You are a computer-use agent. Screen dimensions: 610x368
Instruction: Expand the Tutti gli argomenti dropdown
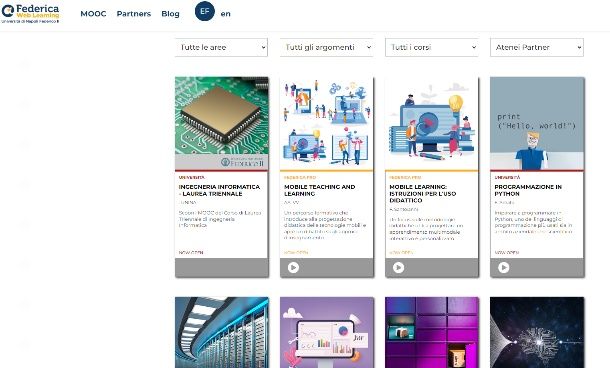(x=326, y=47)
